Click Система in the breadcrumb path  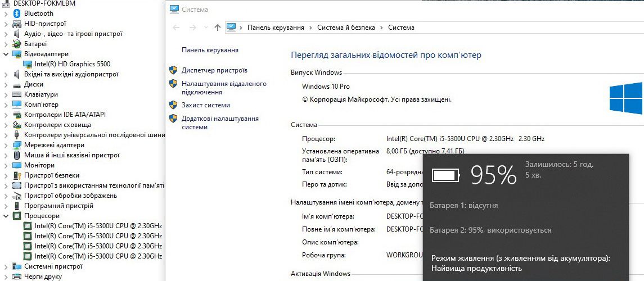[x=401, y=28]
